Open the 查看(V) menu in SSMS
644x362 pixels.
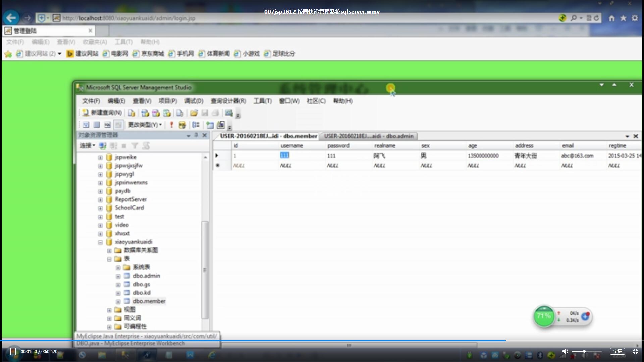(142, 101)
